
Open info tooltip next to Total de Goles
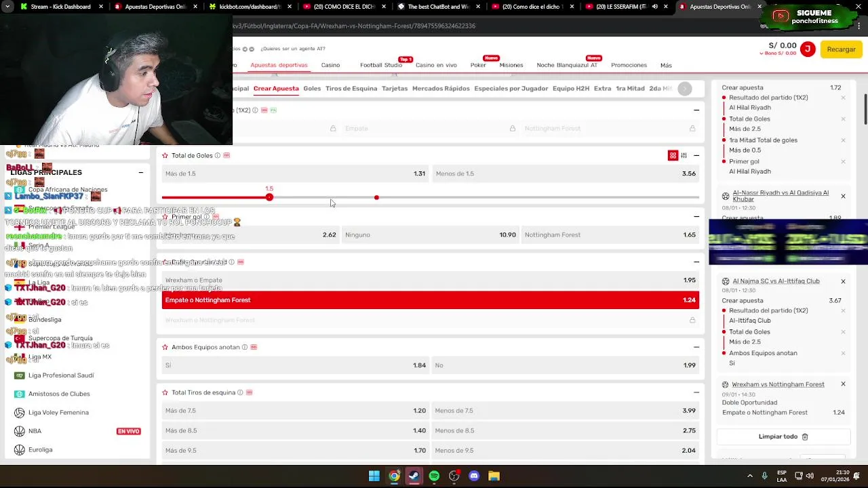coord(217,156)
